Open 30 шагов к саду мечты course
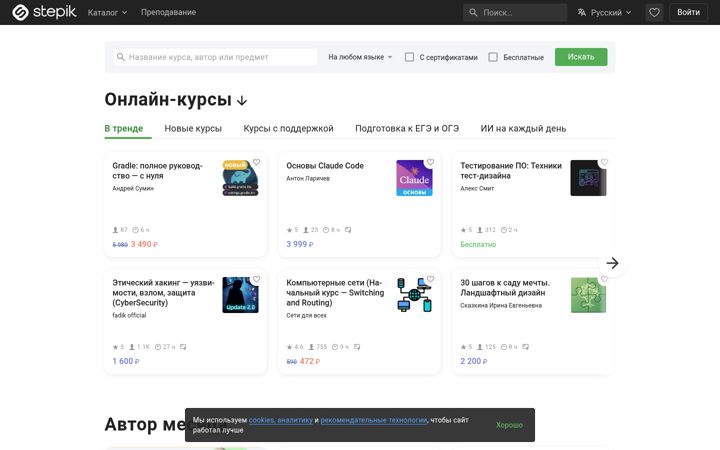The height and width of the screenshot is (450, 720). 505,287
